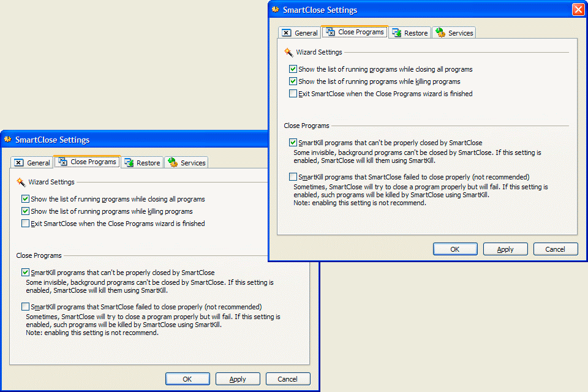Screen dimensions: 588x392
Task: Uncheck show list while killing programs, front window
Action: click(x=293, y=81)
